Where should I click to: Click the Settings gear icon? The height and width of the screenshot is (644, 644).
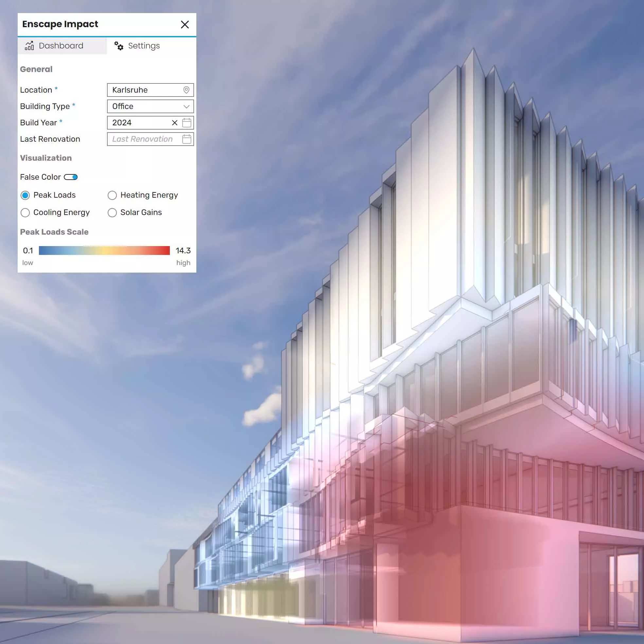tap(119, 46)
